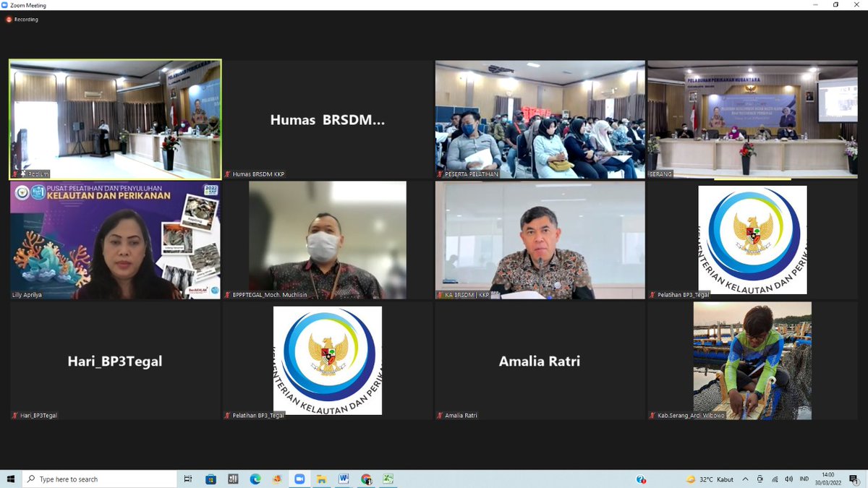Select the Podium video tile
The width and height of the screenshot is (868, 488).
[x=115, y=119]
